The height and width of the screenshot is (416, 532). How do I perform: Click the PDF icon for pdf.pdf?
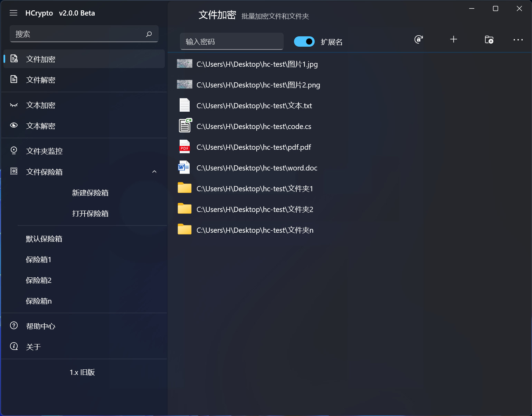pos(184,147)
